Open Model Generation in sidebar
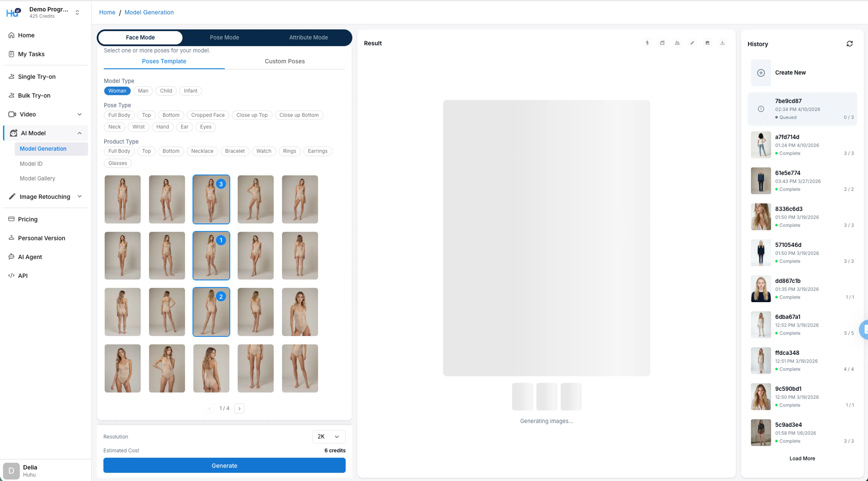Image resolution: width=868 pixels, height=481 pixels. 51,149
